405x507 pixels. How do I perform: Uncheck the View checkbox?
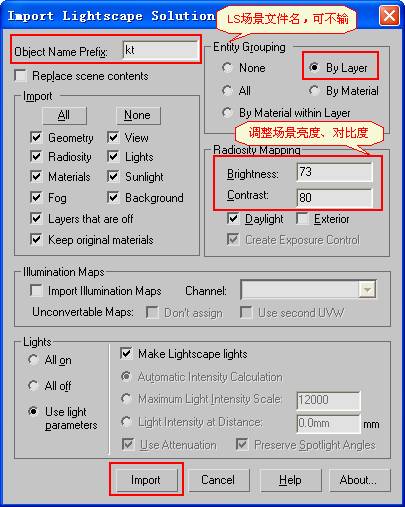pyautogui.click(x=113, y=137)
